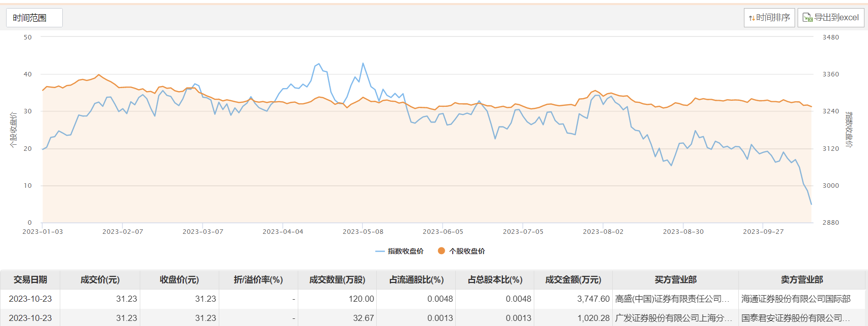
Task: Click the 2023-10-23 date in the 广发证券 row
Action: 30,318
